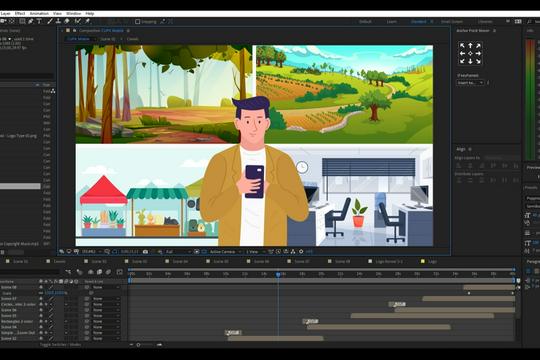Click the Standard workspace label
This screenshot has height=360, width=540.
(418, 21)
